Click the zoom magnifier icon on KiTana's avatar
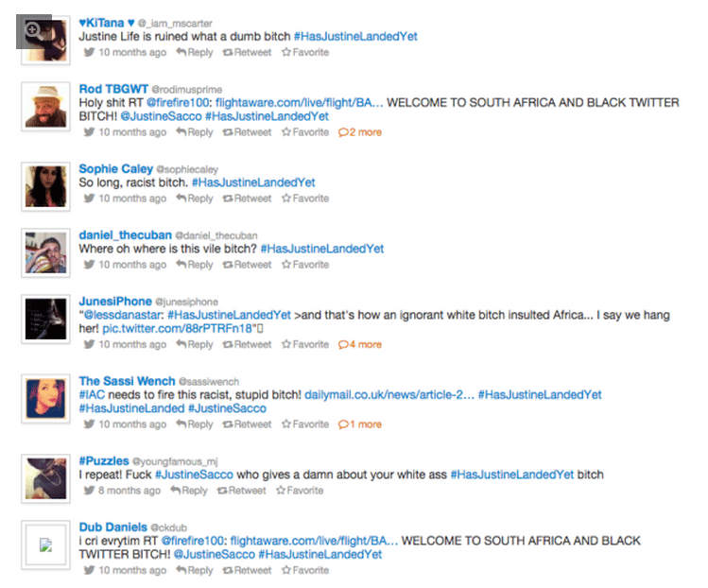This screenshot has width=708, height=588. point(34,31)
